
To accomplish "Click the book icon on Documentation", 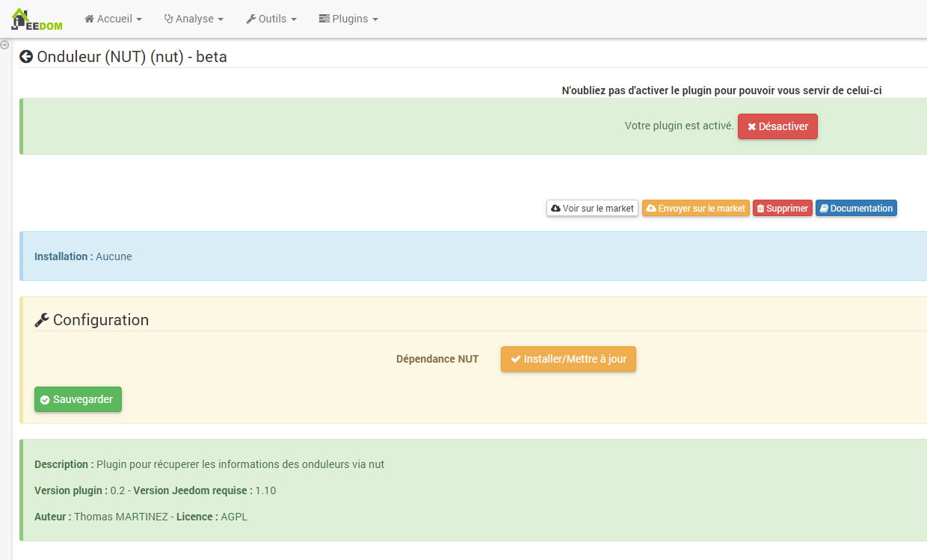I will (x=823, y=209).
